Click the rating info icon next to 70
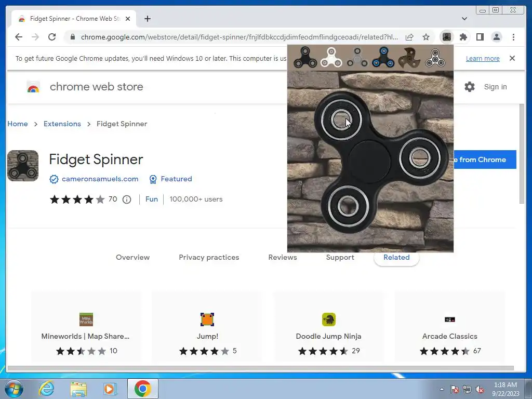Viewport: 532px width, 399px height. [127, 199]
